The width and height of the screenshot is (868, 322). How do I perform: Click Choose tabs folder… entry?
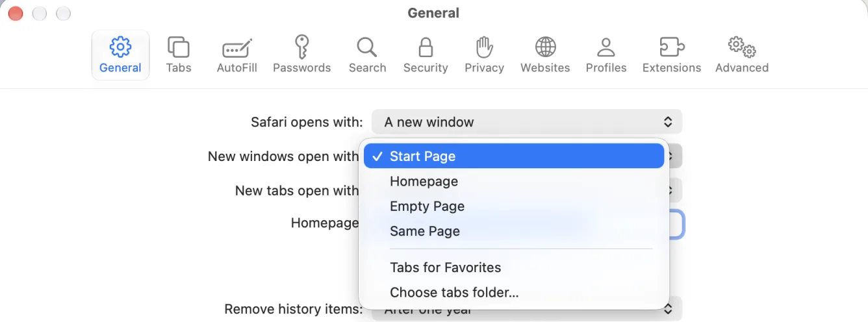514,292
